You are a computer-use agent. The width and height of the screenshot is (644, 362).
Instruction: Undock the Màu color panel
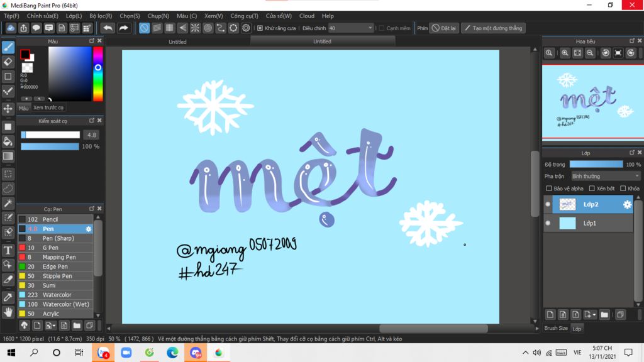point(92,41)
